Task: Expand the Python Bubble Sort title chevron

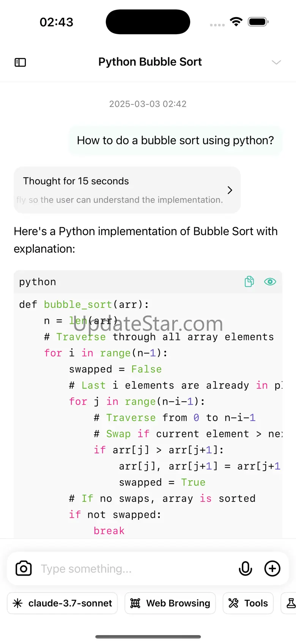Action: tap(276, 62)
